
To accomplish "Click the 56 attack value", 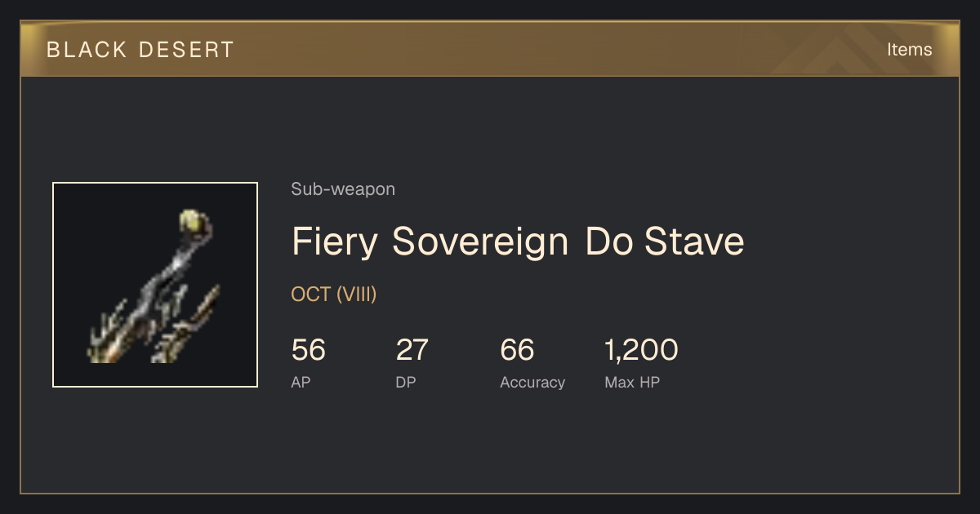I will 309,350.
